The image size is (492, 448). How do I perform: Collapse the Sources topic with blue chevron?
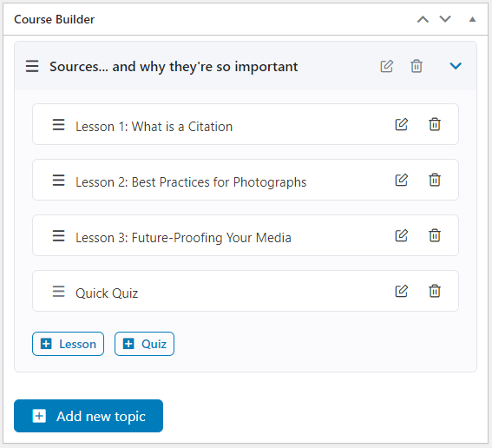(x=456, y=66)
